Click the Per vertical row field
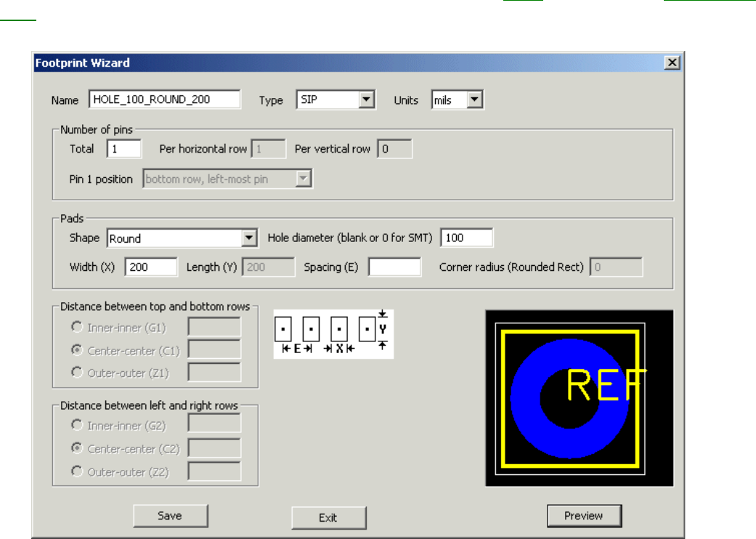This screenshot has height=539, width=756. 395,149
